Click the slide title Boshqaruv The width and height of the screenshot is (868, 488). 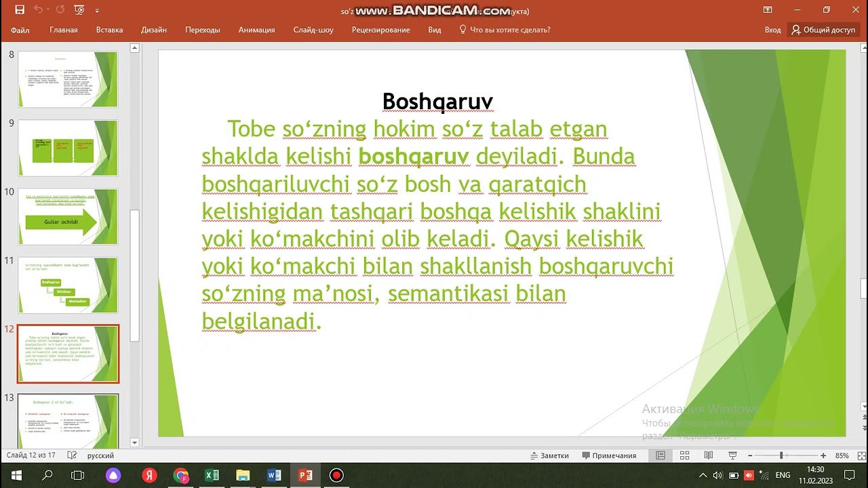tap(437, 101)
